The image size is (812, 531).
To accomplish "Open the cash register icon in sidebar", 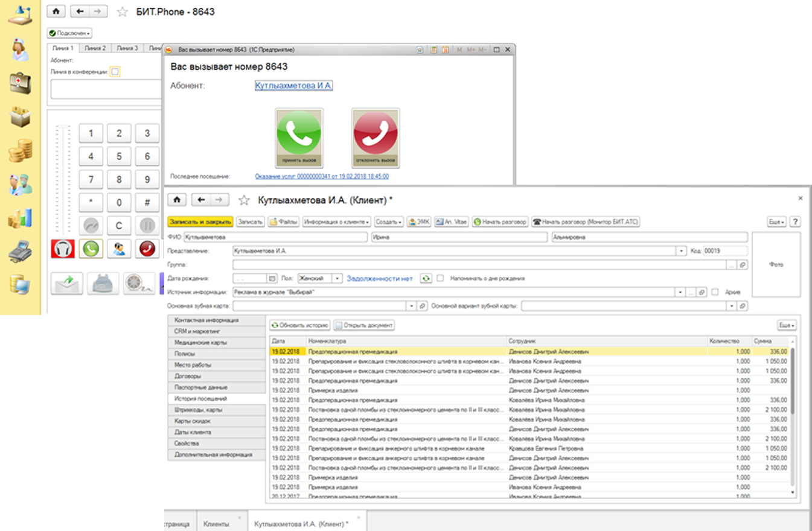I will pyautogui.click(x=20, y=250).
